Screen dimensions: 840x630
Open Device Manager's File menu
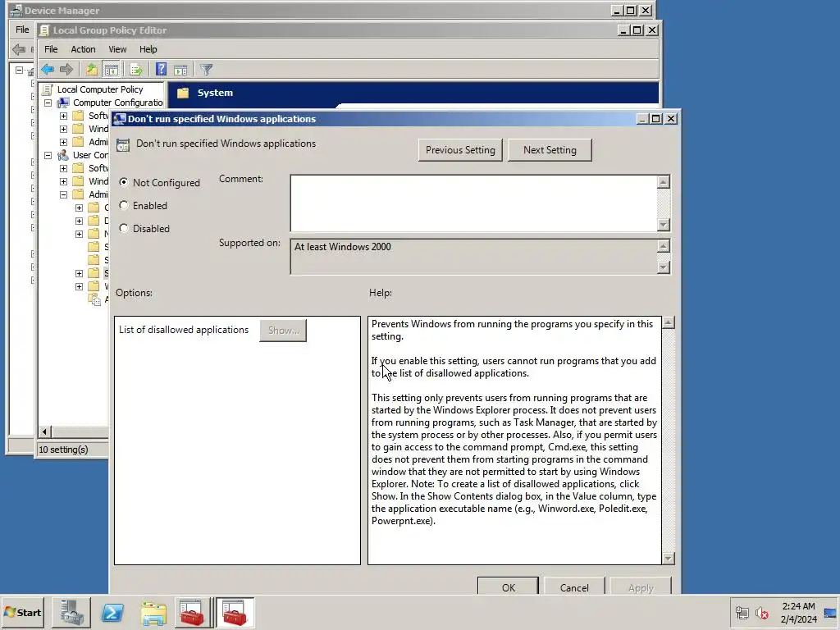22,30
